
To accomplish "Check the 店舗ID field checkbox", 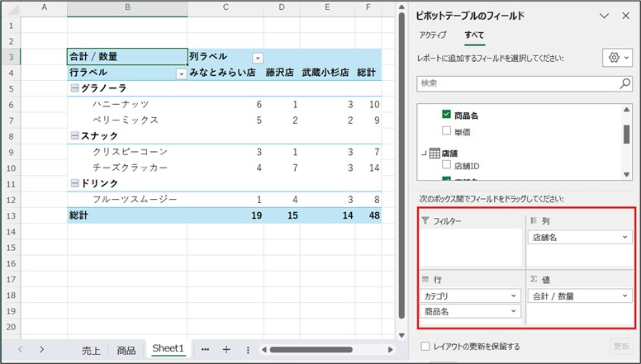I will tap(446, 164).
